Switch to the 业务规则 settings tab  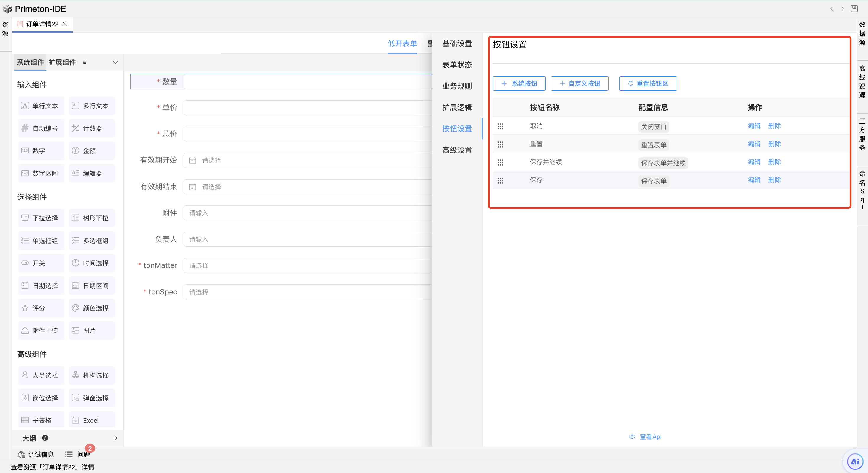pos(456,86)
